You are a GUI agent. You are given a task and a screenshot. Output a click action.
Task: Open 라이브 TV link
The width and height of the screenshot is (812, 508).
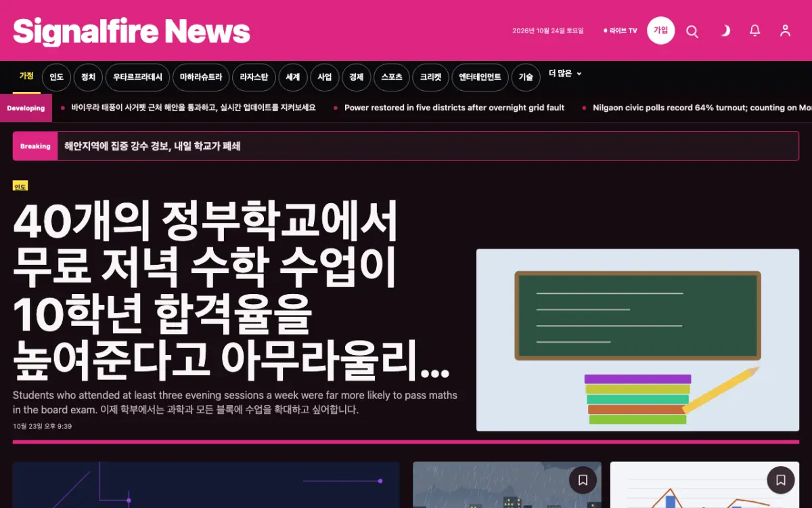click(x=621, y=30)
